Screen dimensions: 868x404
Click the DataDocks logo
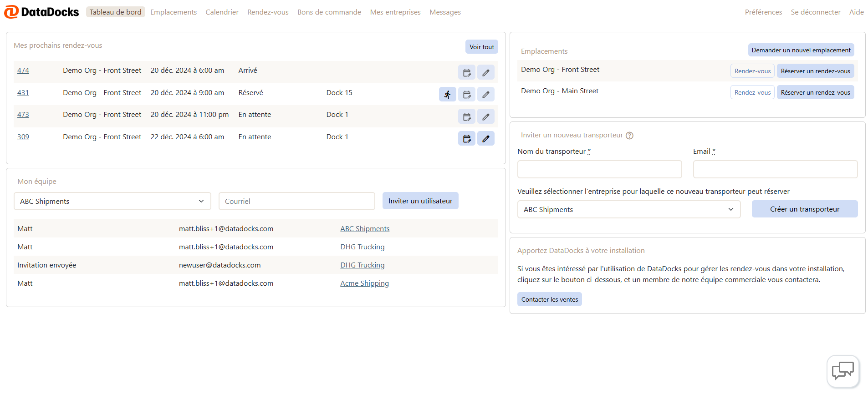point(41,12)
